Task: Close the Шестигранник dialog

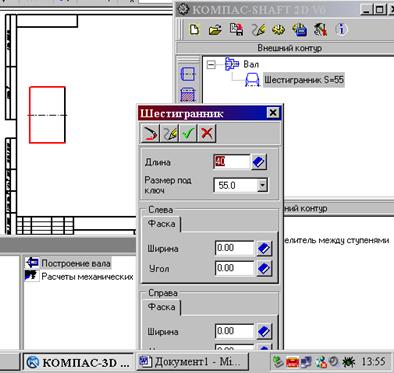Action: [273, 113]
